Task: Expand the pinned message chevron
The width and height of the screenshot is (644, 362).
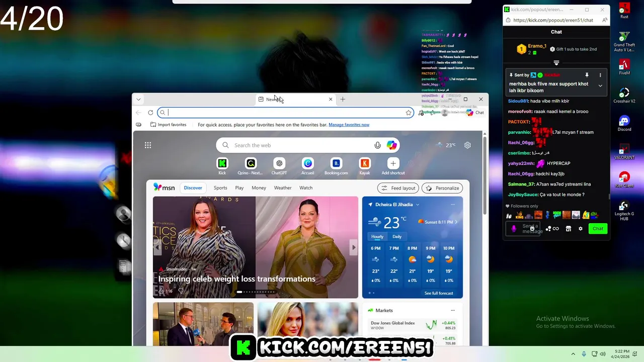Action: click(x=600, y=86)
